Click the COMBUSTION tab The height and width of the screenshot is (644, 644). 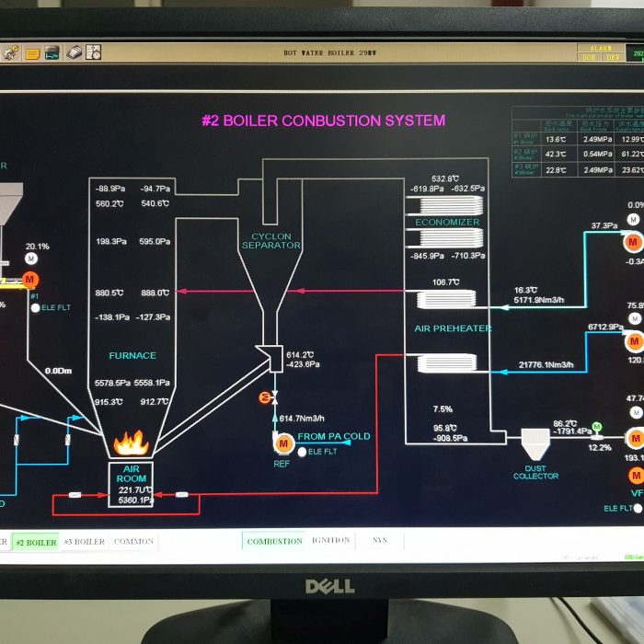click(274, 541)
